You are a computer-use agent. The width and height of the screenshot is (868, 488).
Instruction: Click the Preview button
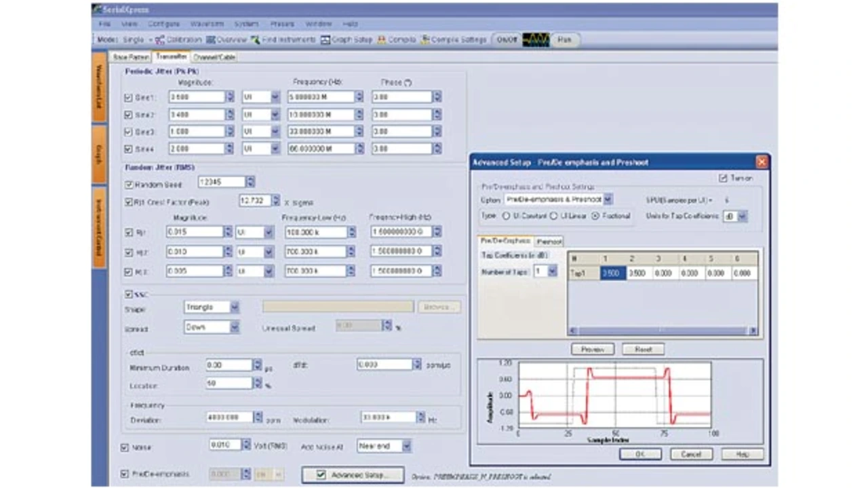593,350
